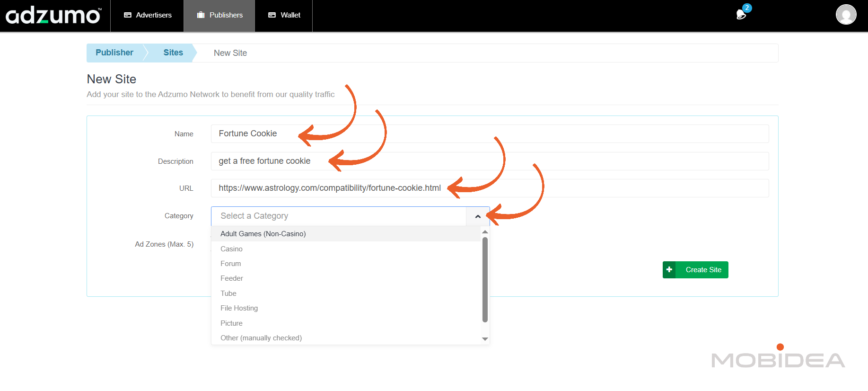Pick the Forum category option
Image resolution: width=868 pixels, height=391 pixels.
230,264
